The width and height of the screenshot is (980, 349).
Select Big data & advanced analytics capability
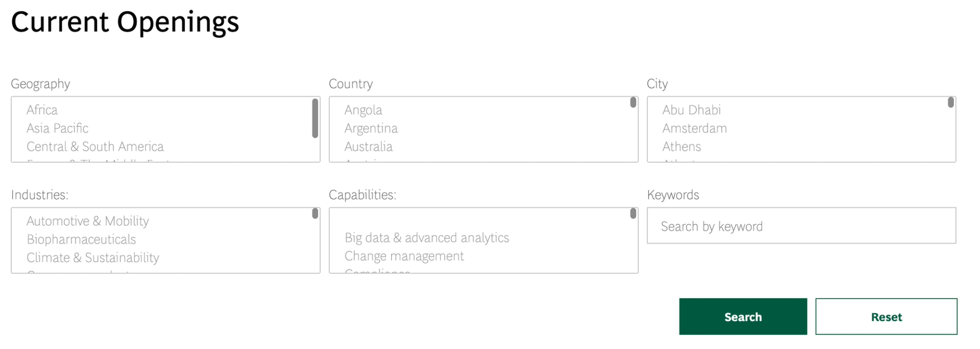427,237
